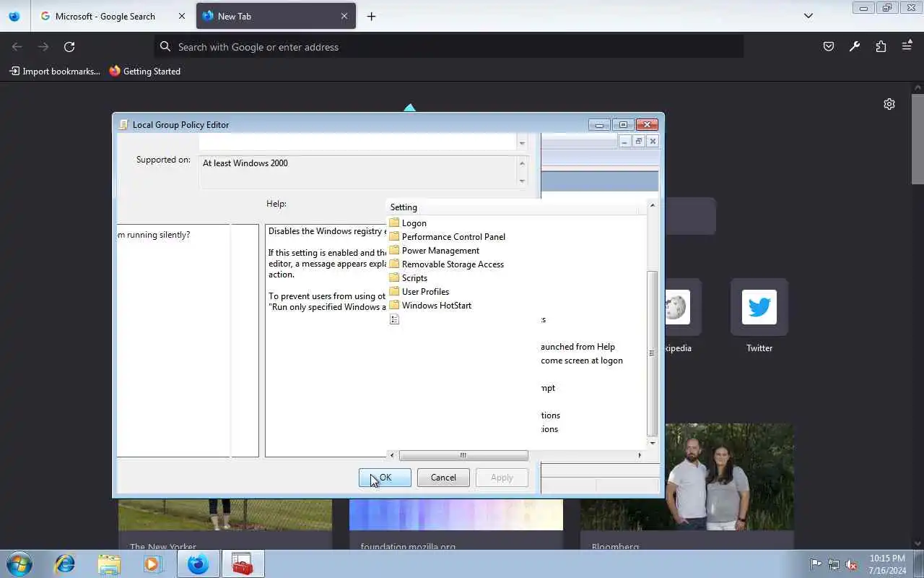Close the New Tab tab
The width and height of the screenshot is (924, 578).
point(344,16)
